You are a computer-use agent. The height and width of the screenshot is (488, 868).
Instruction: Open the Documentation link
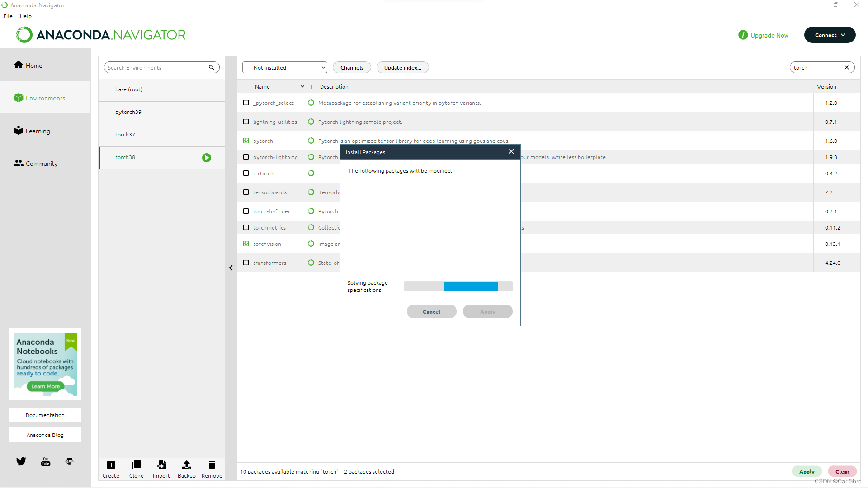(45, 415)
